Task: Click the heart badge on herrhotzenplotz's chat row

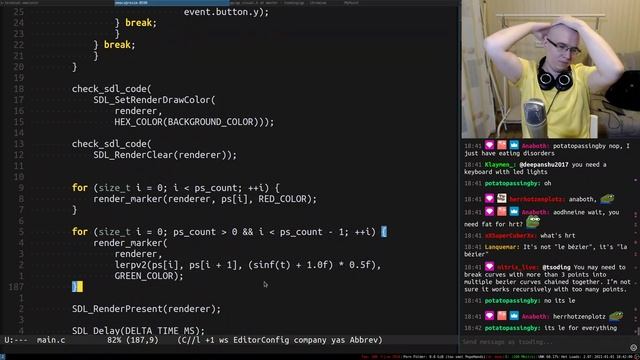Action: (x=489, y=199)
